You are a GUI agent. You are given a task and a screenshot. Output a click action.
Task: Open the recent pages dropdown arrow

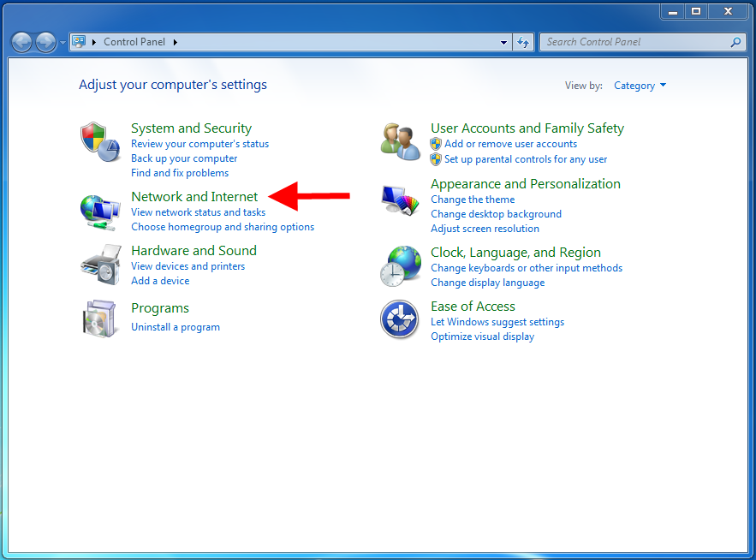(63, 43)
